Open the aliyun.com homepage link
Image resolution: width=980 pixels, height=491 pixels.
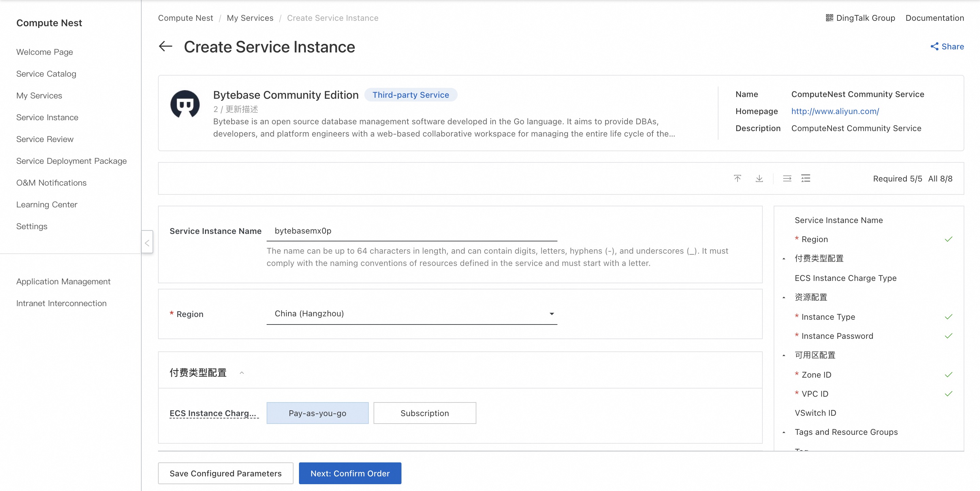[x=835, y=111]
